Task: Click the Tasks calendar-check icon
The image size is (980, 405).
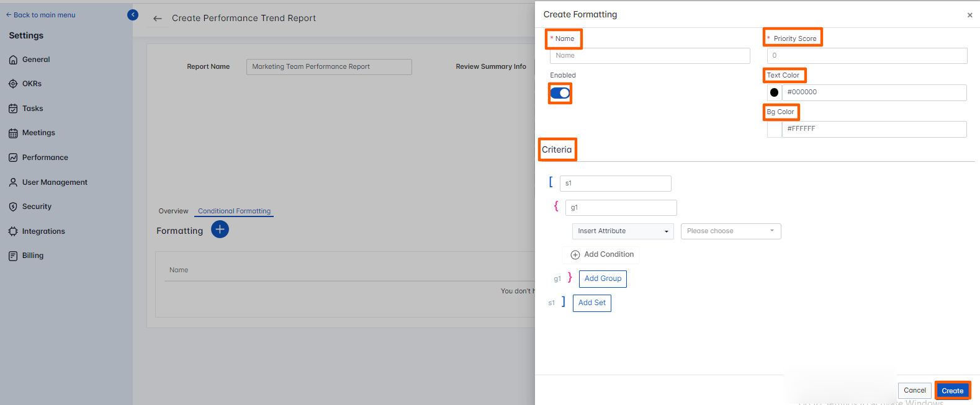Action: click(13, 109)
